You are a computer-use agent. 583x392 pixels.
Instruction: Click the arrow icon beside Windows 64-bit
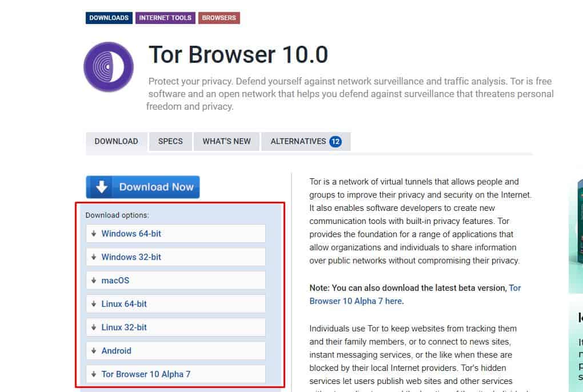[x=93, y=234]
